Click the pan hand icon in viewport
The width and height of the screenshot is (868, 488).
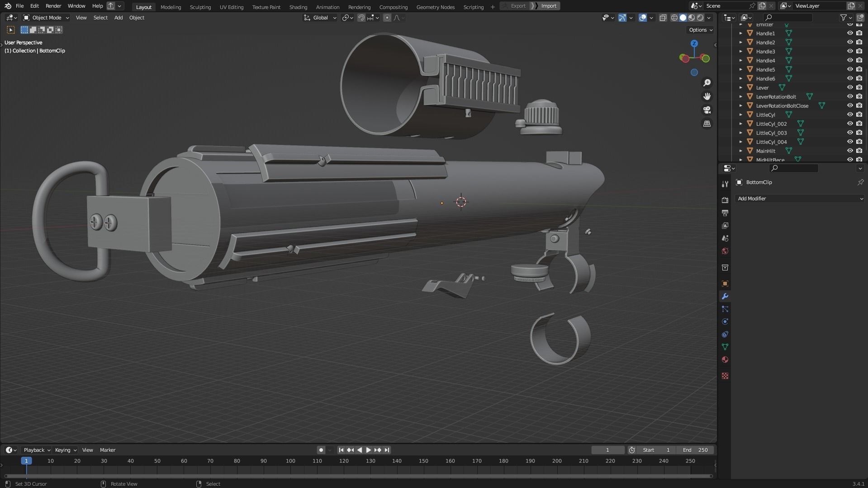707,96
